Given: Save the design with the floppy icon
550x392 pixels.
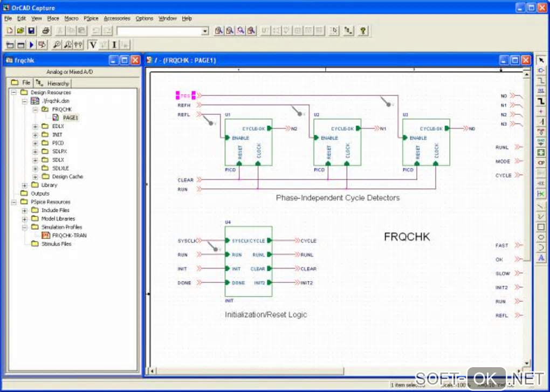Looking at the screenshot, I should [x=31, y=31].
